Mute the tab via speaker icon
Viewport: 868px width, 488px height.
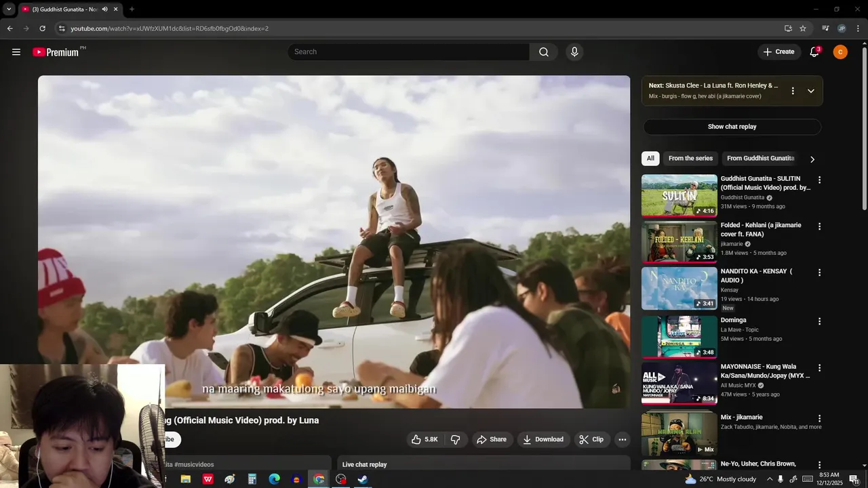point(104,9)
